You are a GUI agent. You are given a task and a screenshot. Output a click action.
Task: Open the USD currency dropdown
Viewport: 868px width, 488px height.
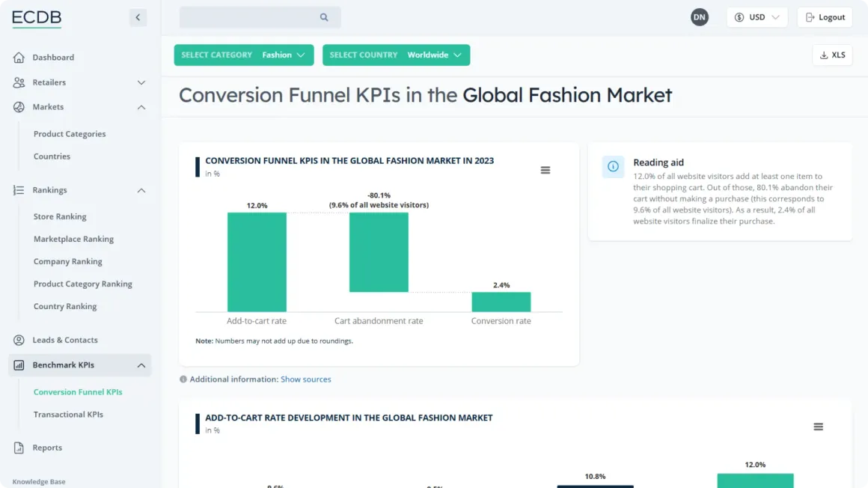757,17
